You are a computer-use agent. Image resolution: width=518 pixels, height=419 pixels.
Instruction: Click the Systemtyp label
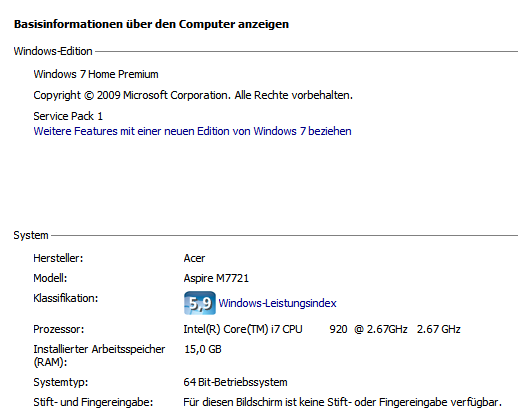pos(61,382)
